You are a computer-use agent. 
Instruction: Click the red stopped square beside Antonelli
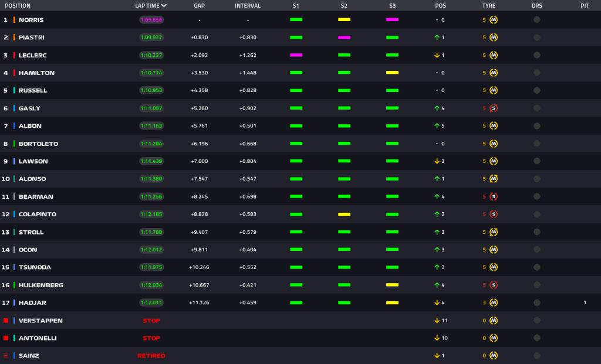[6, 338]
